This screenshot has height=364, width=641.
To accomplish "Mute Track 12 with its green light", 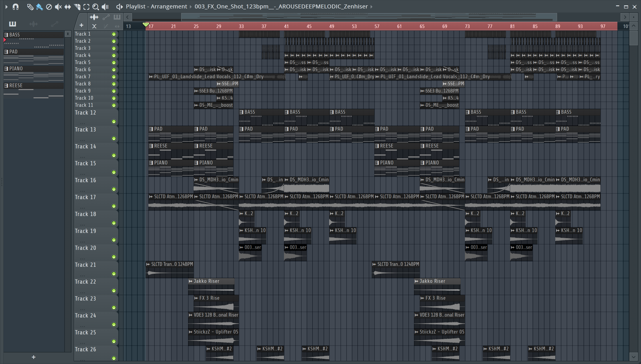I will coord(114,122).
